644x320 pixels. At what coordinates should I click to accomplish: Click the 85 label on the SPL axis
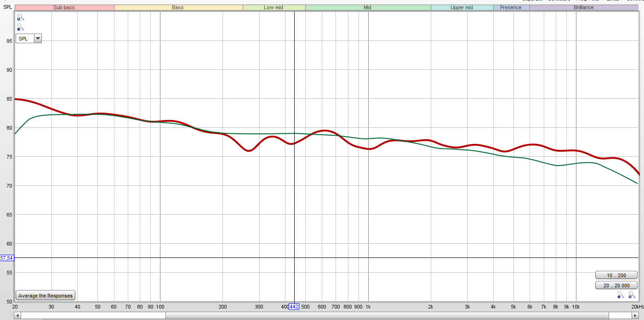pos(9,99)
